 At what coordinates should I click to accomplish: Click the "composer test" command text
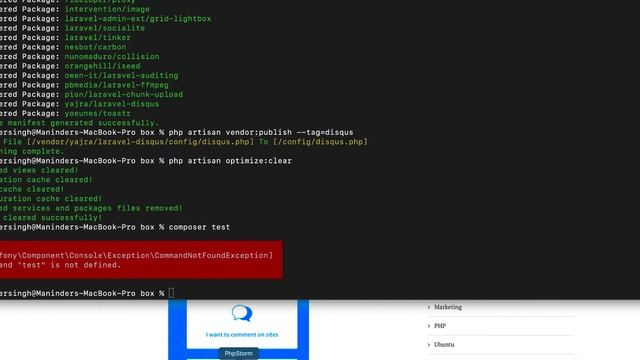tap(199, 227)
